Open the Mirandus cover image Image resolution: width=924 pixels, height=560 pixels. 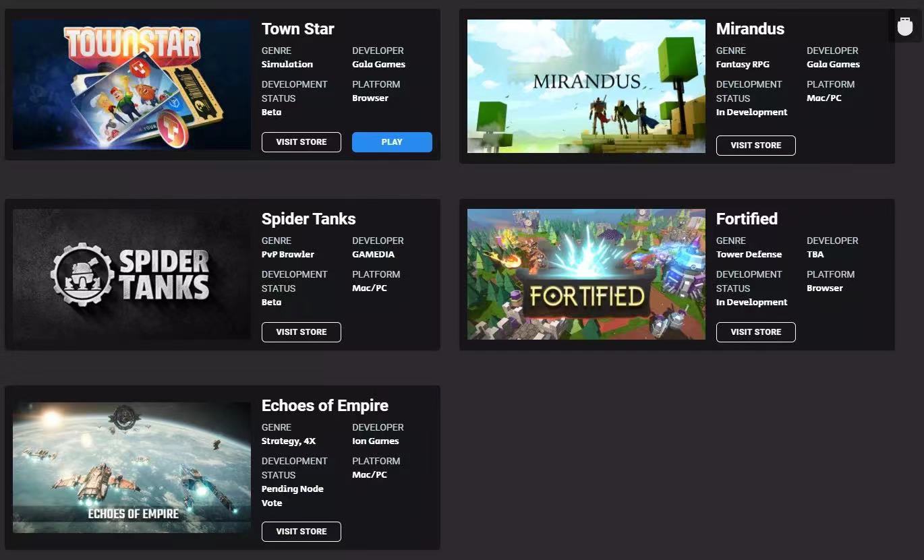tap(586, 86)
